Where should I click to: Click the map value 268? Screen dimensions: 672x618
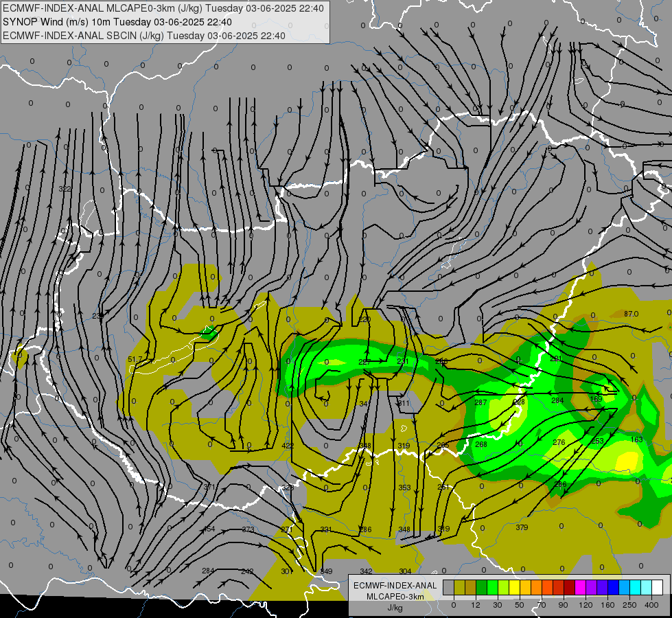tap(481, 444)
